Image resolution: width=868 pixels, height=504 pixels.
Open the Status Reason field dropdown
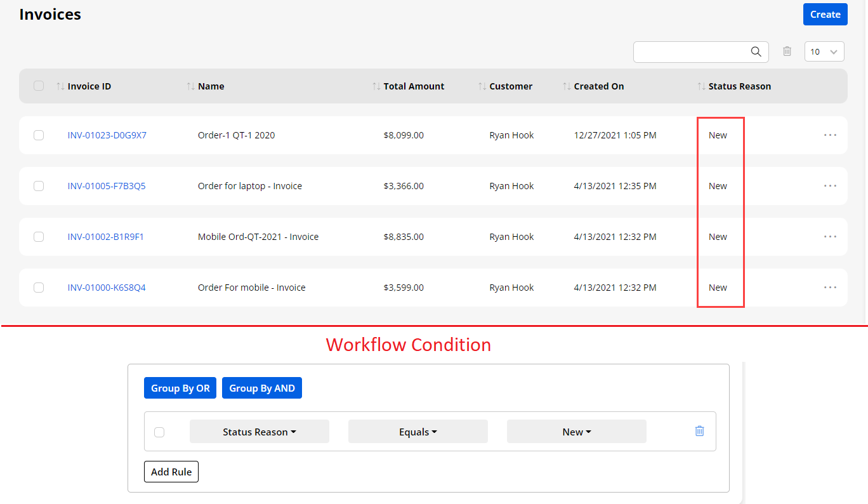(x=259, y=432)
